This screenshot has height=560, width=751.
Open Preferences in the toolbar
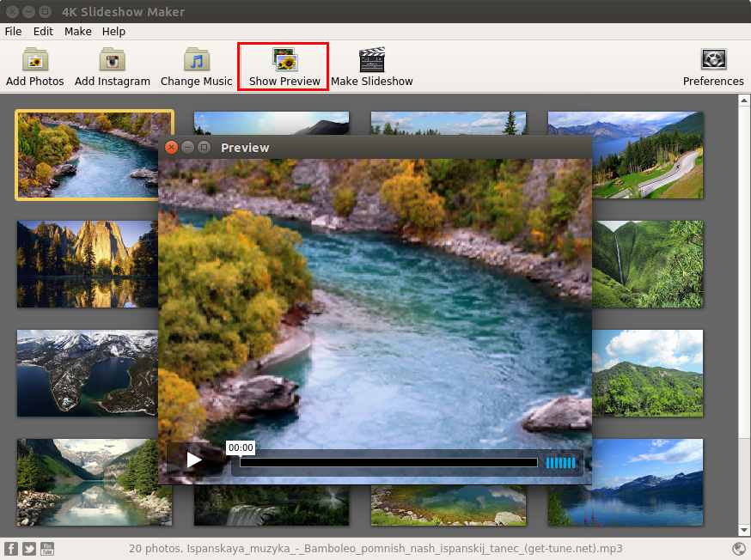[713, 67]
